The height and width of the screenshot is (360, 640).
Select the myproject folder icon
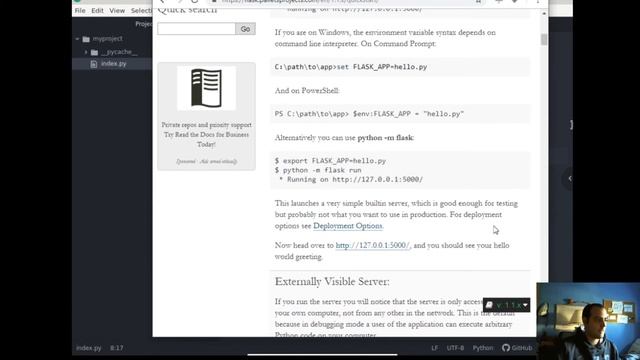tap(86, 39)
